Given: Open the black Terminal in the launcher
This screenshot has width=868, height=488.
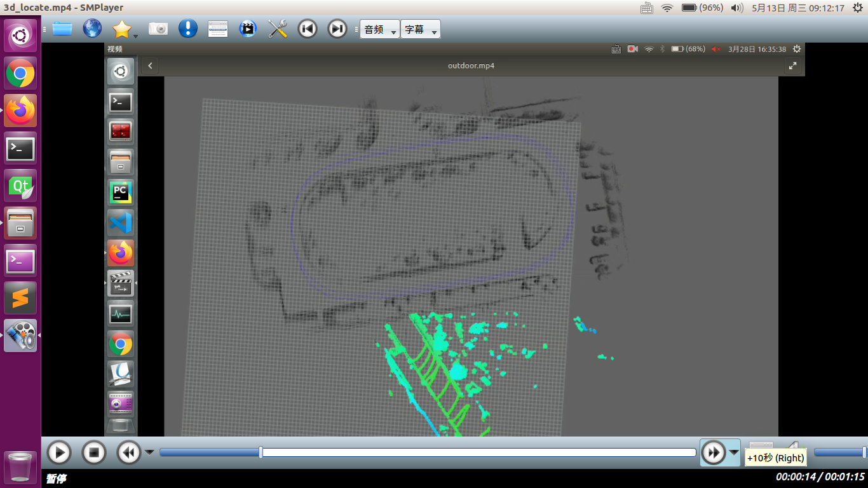Looking at the screenshot, I should click(20, 149).
